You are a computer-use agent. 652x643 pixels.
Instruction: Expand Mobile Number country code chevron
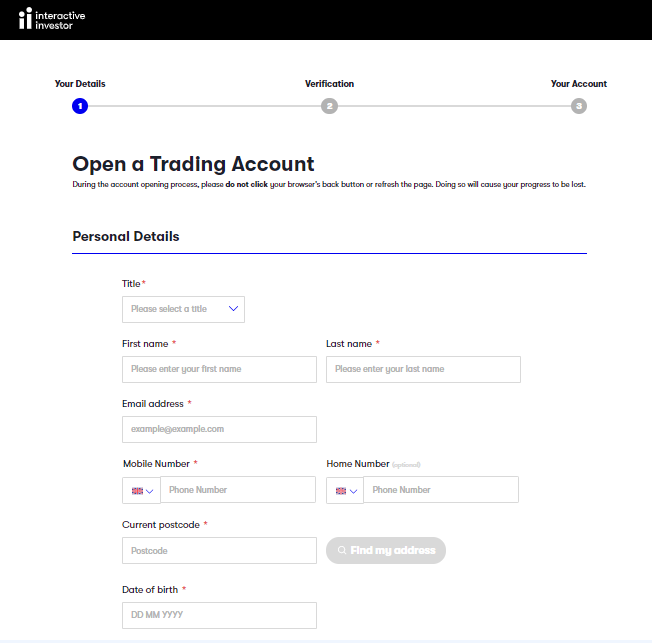[151, 491]
